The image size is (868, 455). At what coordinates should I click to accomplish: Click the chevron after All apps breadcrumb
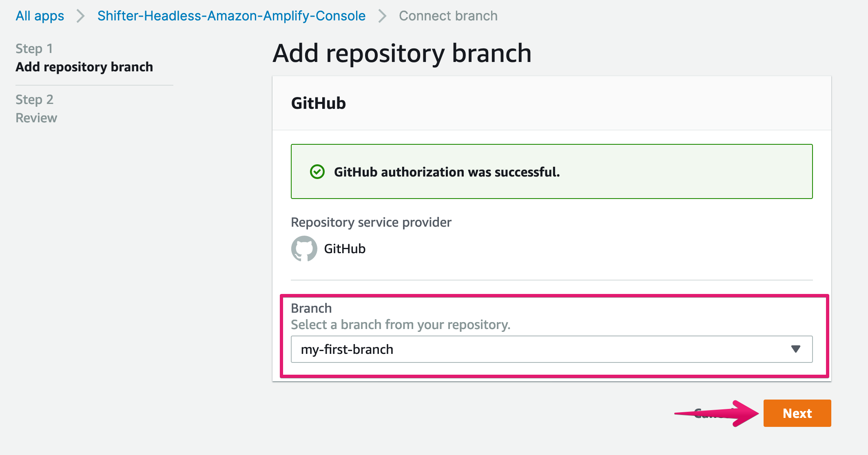[x=81, y=16]
